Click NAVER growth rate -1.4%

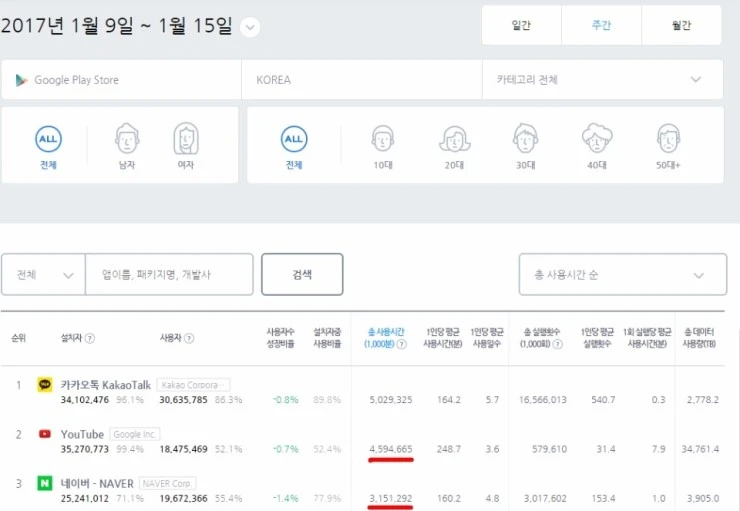click(286, 498)
